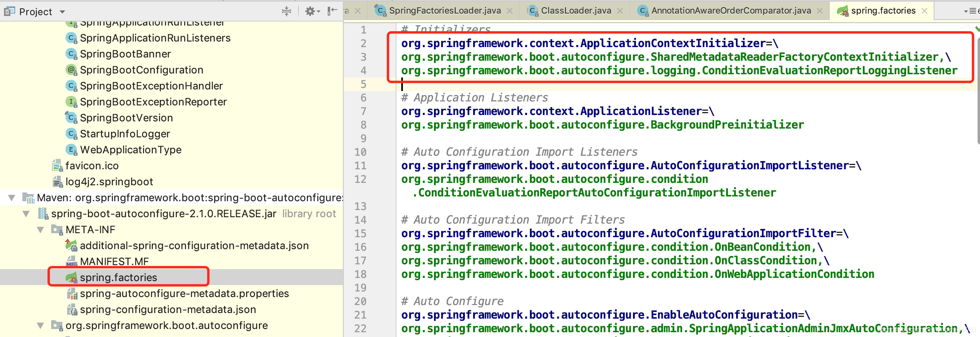980x337 pixels.
Task: Click '# Application Listeners' comment line
Action: point(475,97)
